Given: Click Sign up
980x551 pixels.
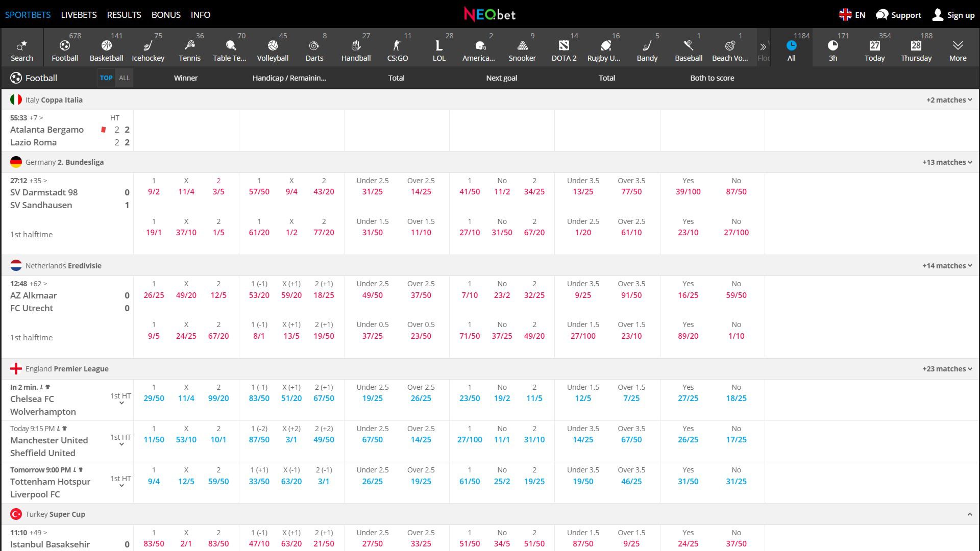Looking at the screenshot, I should pyautogui.click(x=953, y=15).
